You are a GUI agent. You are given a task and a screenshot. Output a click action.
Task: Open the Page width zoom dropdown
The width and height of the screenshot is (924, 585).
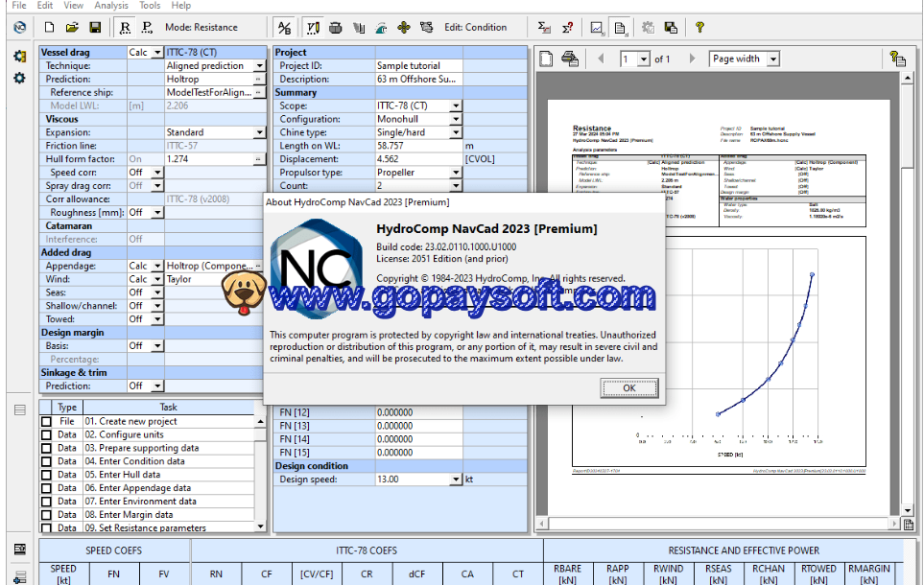[773, 58]
